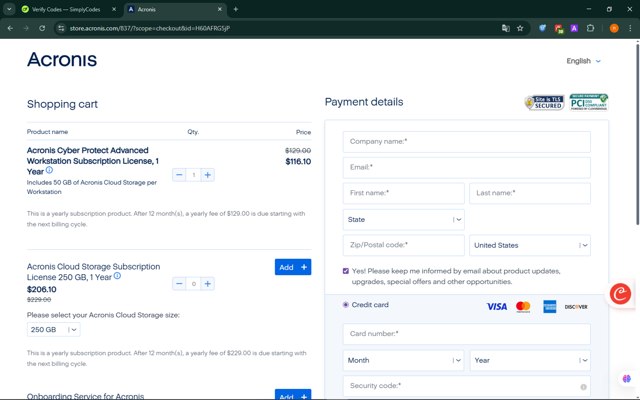This screenshot has width=640, height=400.
Task: Increase Cyber Protect Workstation quantity
Action: click(207, 175)
